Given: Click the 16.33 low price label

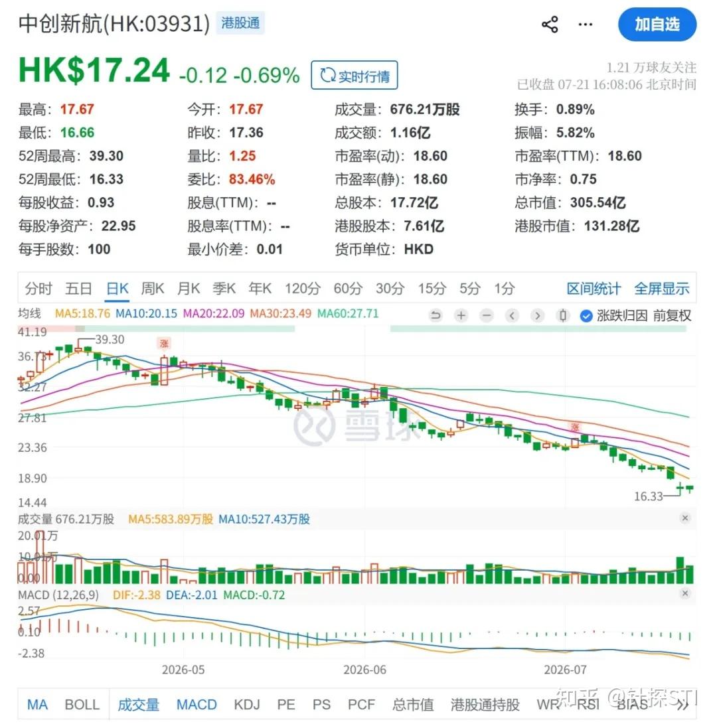Looking at the screenshot, I should (648, 497).
